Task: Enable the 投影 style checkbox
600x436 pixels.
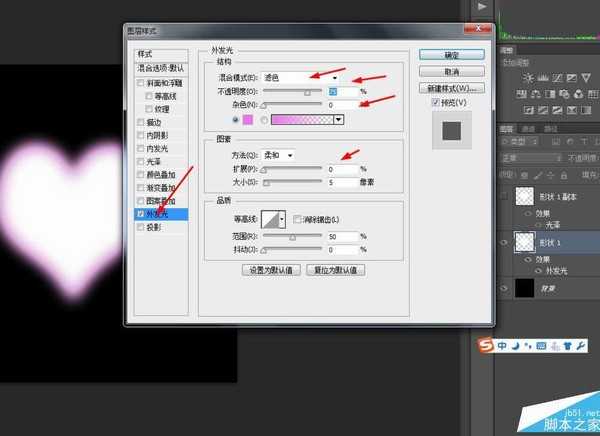Action: click(141, 227)
